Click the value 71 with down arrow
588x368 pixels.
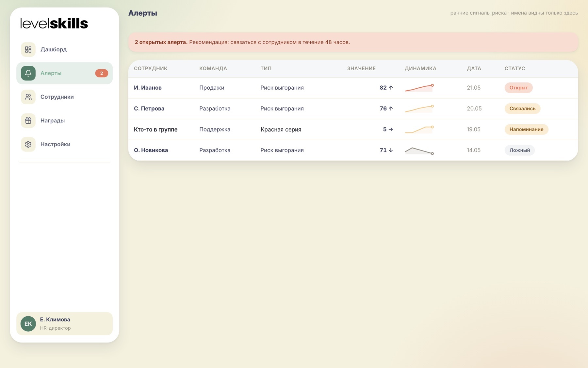pyautogui.click(x=386, y=150)
